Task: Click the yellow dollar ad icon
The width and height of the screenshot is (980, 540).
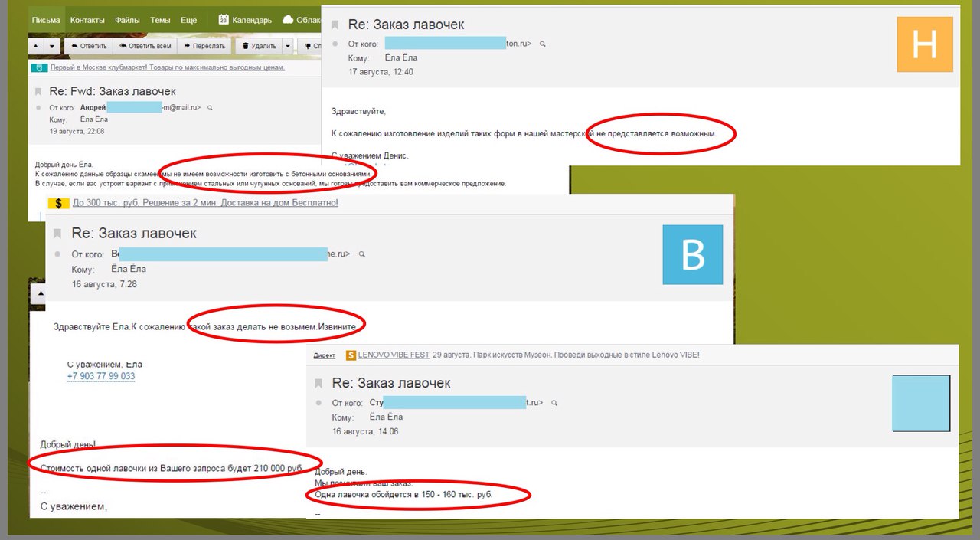Action: (58, 203)
